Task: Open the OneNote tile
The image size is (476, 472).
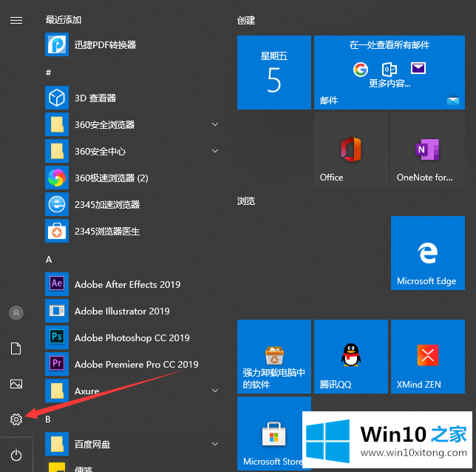Action: [428, 149]
